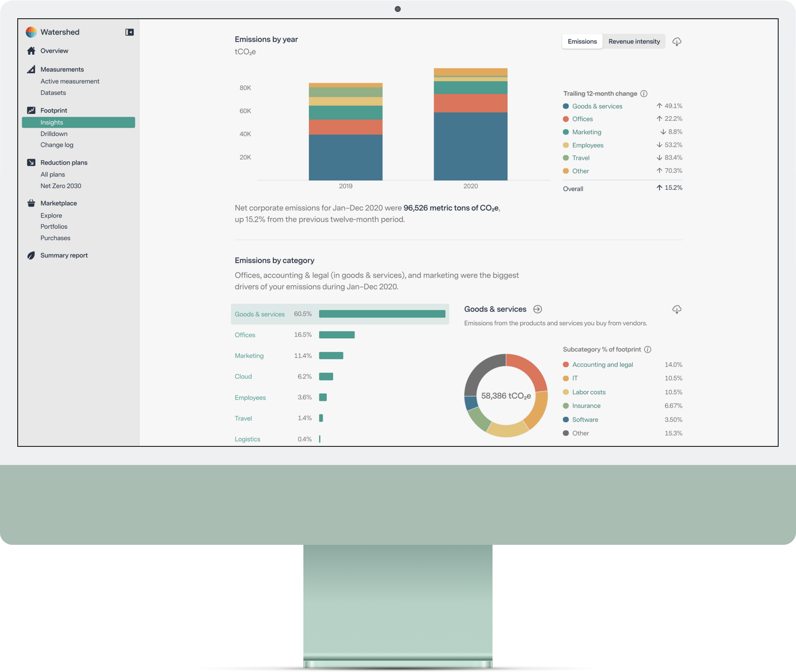Click info icon beside Subcategory % of footprint

point(647,349)
